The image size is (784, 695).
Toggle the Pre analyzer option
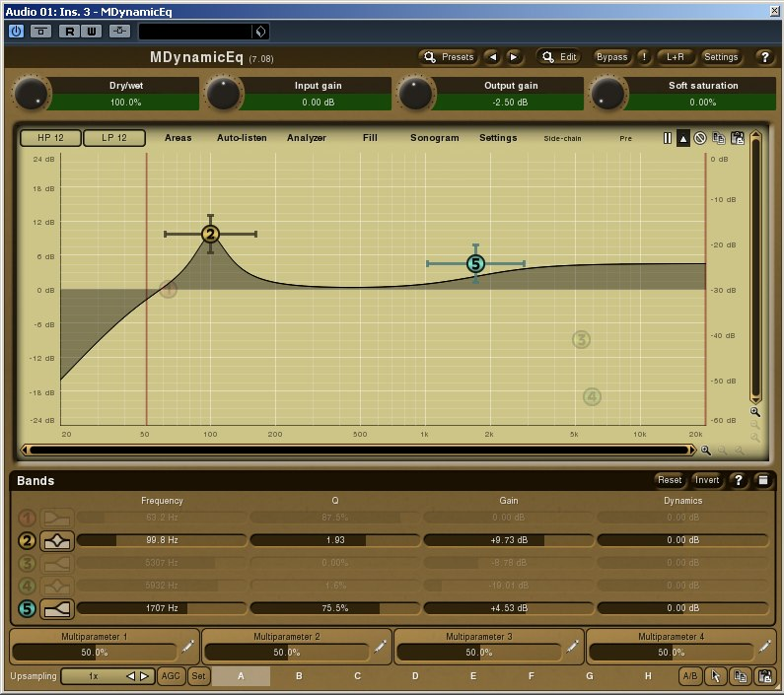(x=625, y=138)
